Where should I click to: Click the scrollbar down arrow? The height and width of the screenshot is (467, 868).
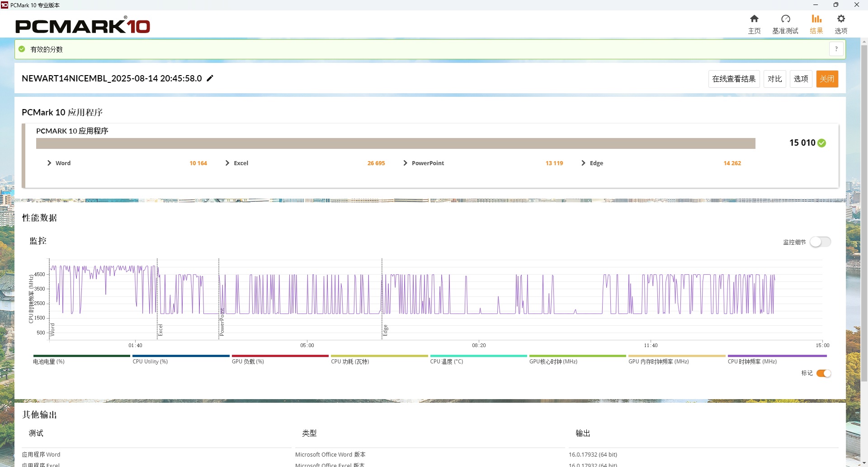pyautogui.click(x=864, y=463)
